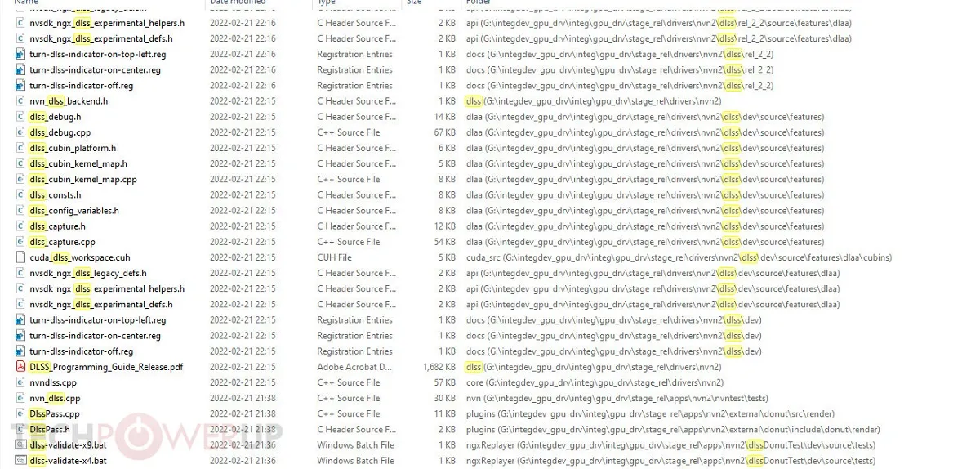Select the file name dlss_capture.cpp

point(62,242)
